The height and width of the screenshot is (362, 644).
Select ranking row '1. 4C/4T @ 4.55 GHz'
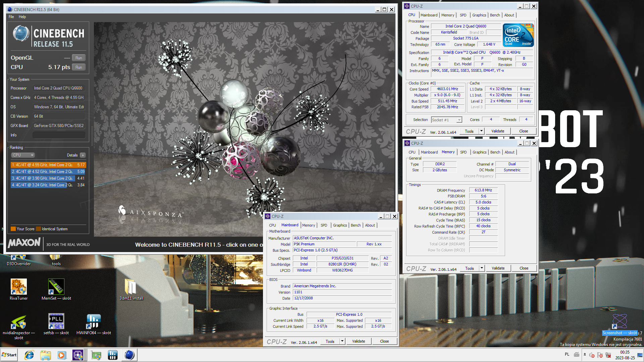[48, 165]
